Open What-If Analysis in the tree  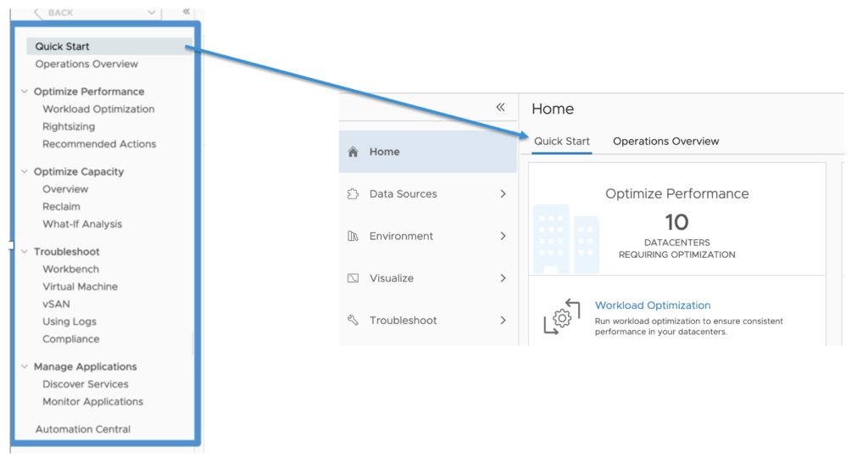click(82, 224)
